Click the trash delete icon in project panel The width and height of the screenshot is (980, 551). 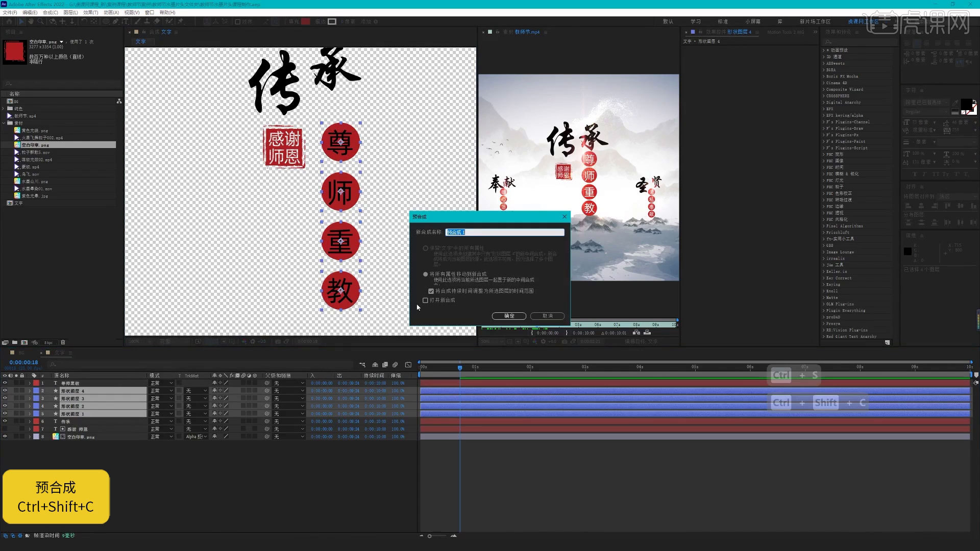63,342
